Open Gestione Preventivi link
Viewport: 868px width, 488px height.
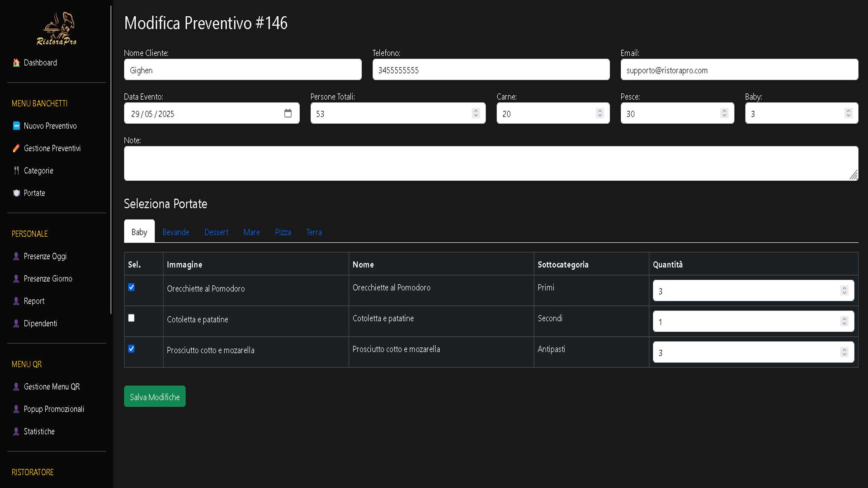pos(52,148)
